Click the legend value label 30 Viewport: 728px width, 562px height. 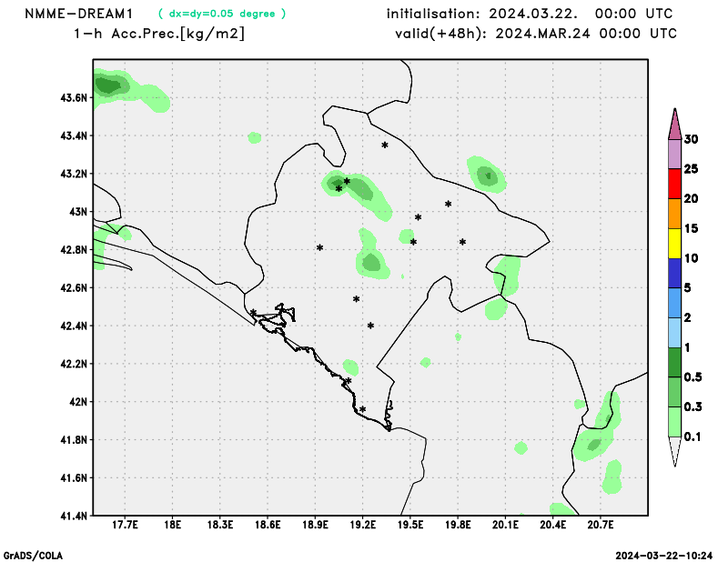coord(692,139)
